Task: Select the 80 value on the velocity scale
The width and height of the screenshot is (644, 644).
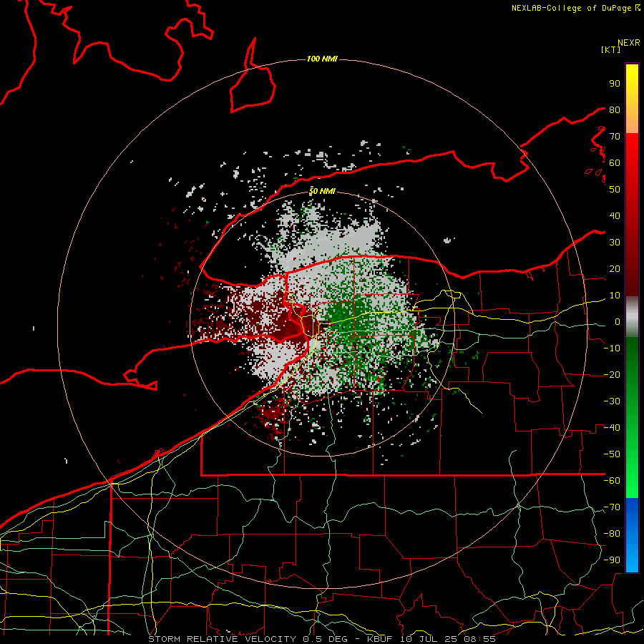Action: (615, 110)
